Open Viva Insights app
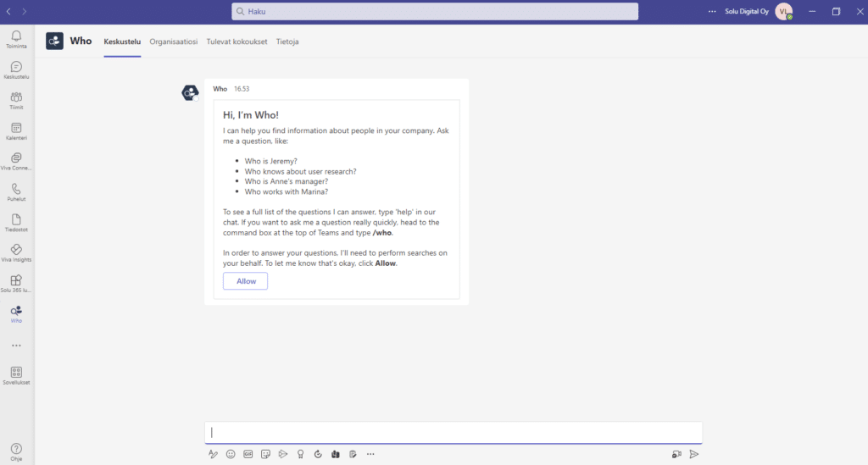868x465 pixels. 16,252
